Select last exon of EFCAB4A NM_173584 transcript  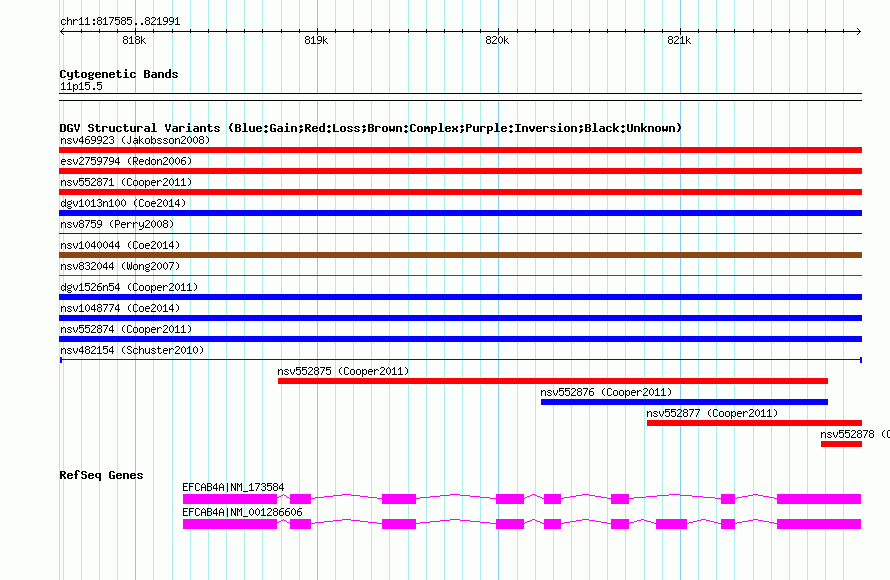819,499
